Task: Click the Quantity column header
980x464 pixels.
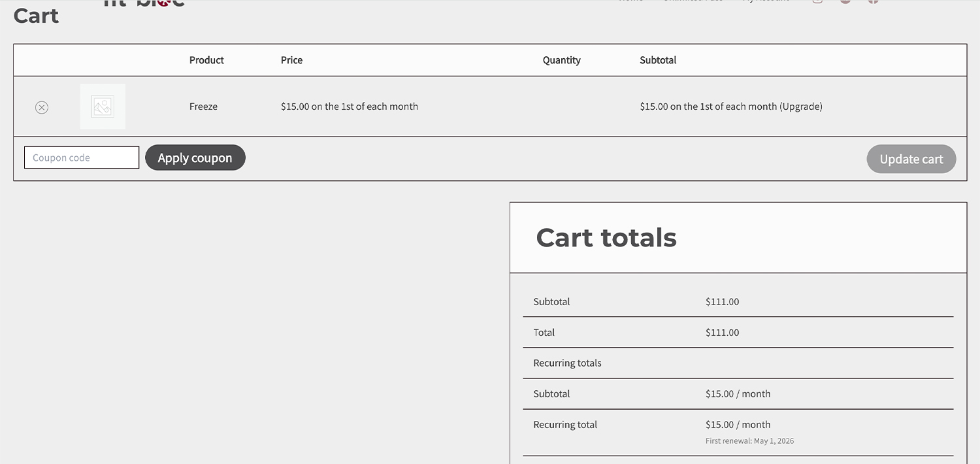Action: (x=561, y=60)
